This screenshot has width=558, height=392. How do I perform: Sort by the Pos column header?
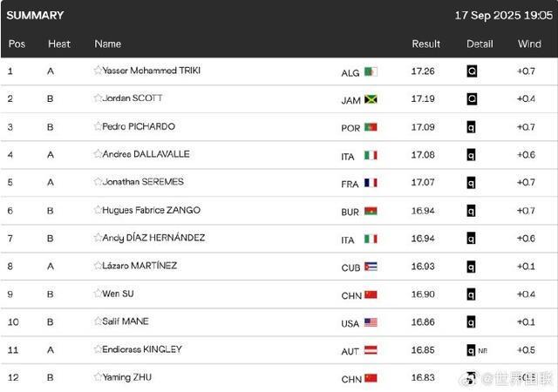point(17,44)
